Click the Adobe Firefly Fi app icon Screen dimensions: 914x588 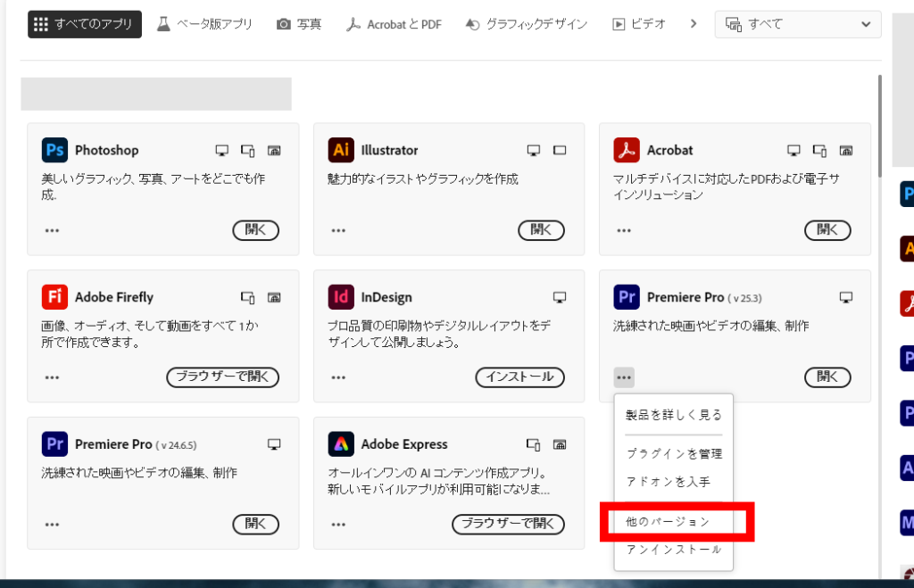coord(54,297)
